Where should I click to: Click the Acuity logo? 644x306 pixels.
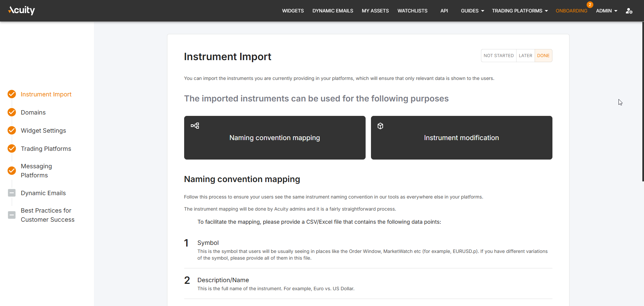click(x=21, y=10)
